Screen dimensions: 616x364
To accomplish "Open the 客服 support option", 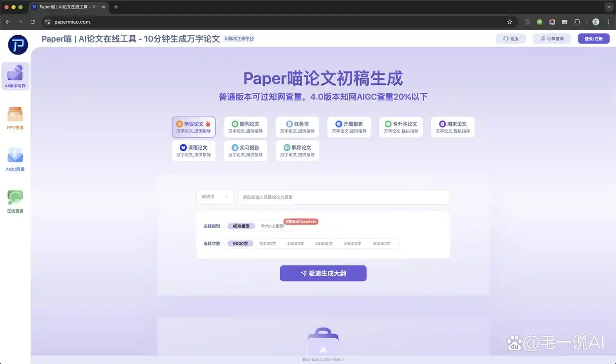I will point(511,38).
